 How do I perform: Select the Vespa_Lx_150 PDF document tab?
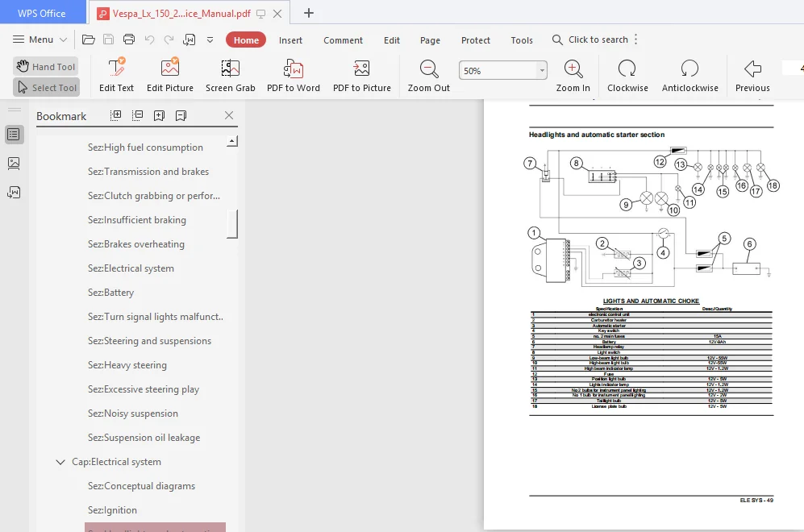tap(181, 14)
